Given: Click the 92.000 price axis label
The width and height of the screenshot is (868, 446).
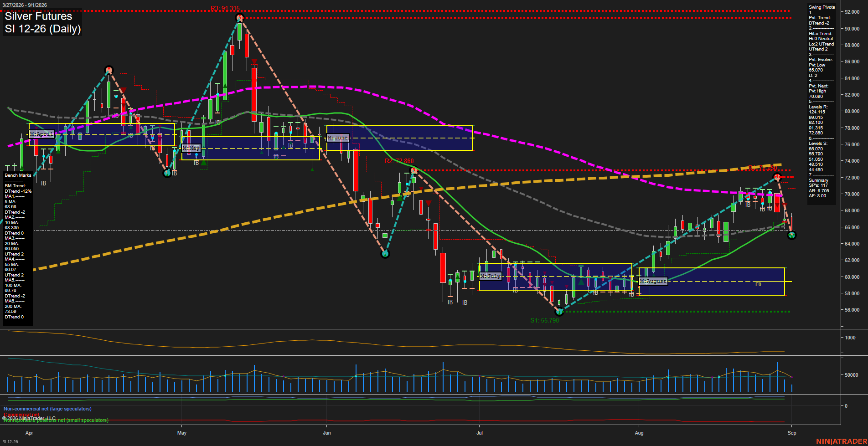Looking at the screenshot, I should [852, 12].
